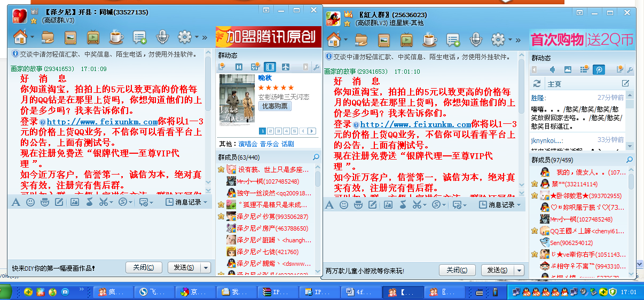644x300 pixels.
Task: Open emoticon picker in 泽夕尼 chat
Action: click(30, 202)
